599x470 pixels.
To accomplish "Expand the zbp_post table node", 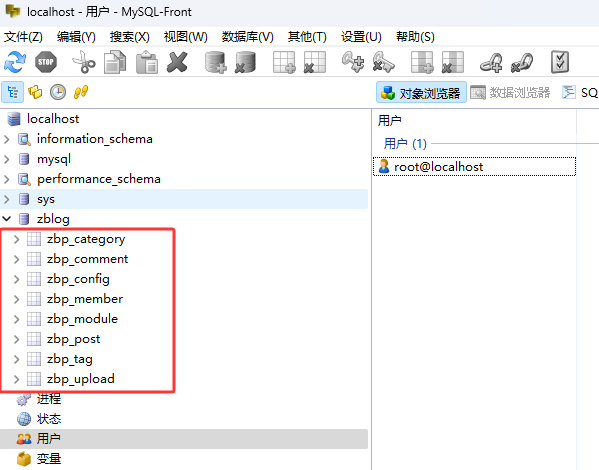I will click(x=16, y=339).
